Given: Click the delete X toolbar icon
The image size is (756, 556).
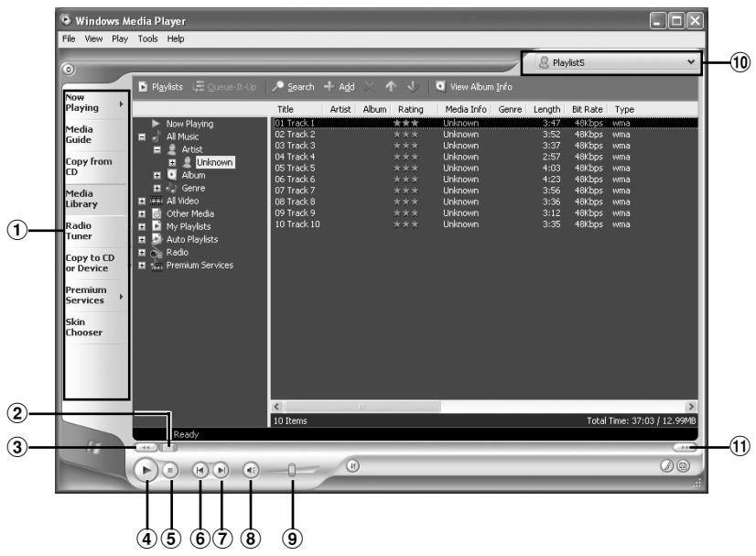Looking at the screenshot, I should (x=370, y=87).
